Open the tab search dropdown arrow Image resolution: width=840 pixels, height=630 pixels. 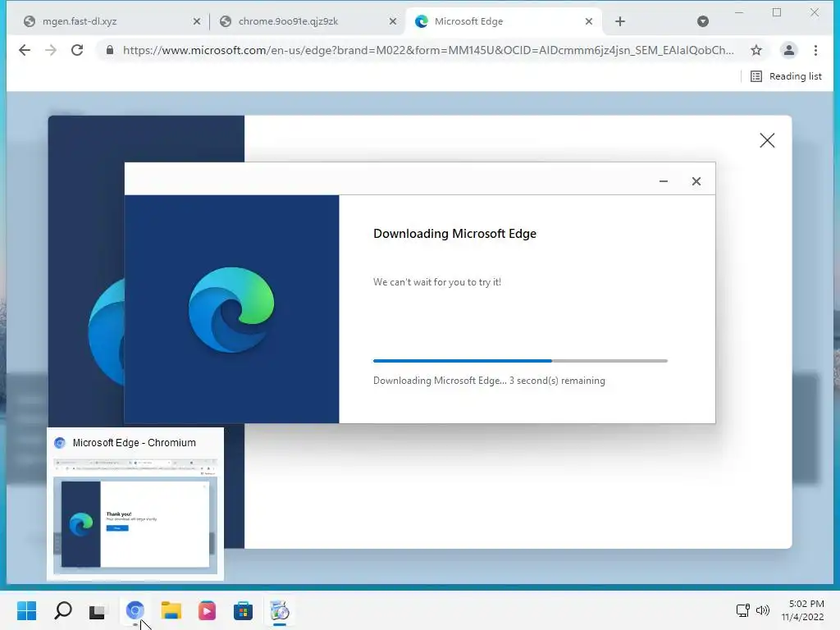coord(703,21)
